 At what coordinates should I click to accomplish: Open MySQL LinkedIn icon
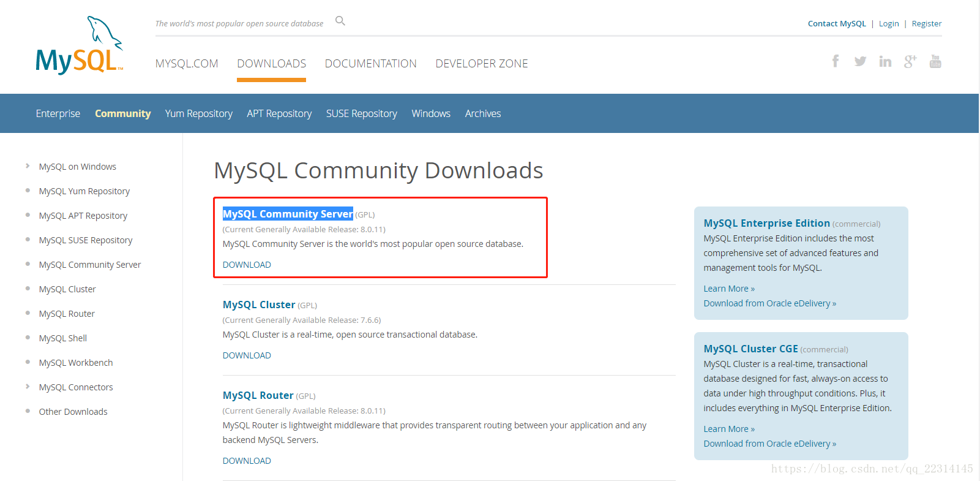click(x=885, y=61)
